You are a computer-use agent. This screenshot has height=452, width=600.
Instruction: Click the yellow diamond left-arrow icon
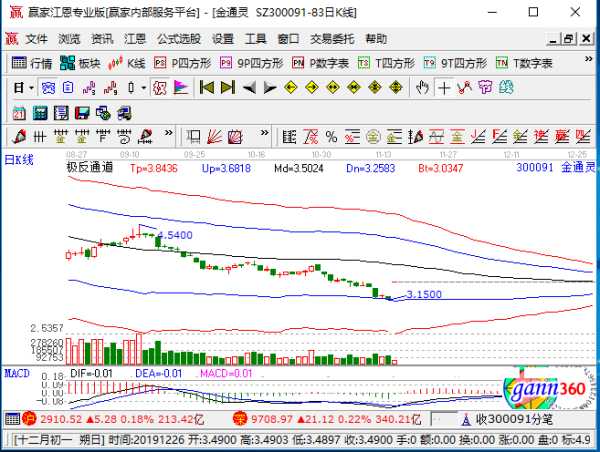coord(291,88)
